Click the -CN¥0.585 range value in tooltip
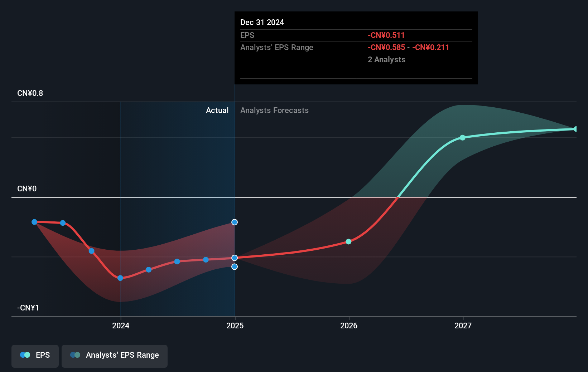588x372 pixels. coord(386,48)
